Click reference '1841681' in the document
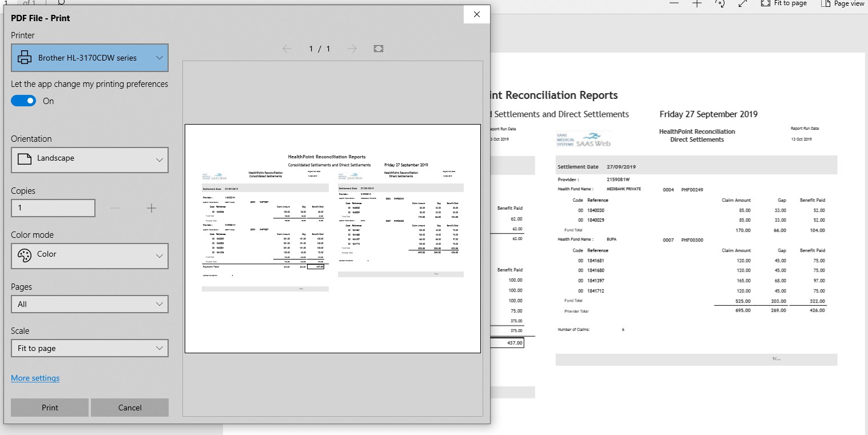Screen dimensions: 868x435 point(595,261)
